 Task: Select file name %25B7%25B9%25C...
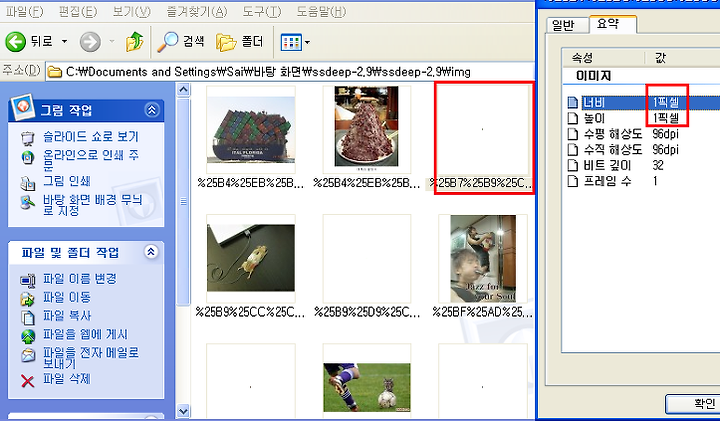(x=480, y=184)
